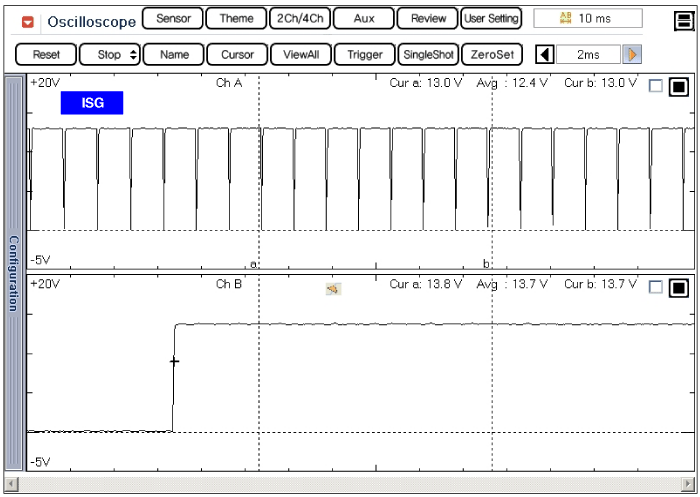Open Trigger settings
Image resolution: width=700 pixels, height=497 pixels.
[x=365, y=54]
